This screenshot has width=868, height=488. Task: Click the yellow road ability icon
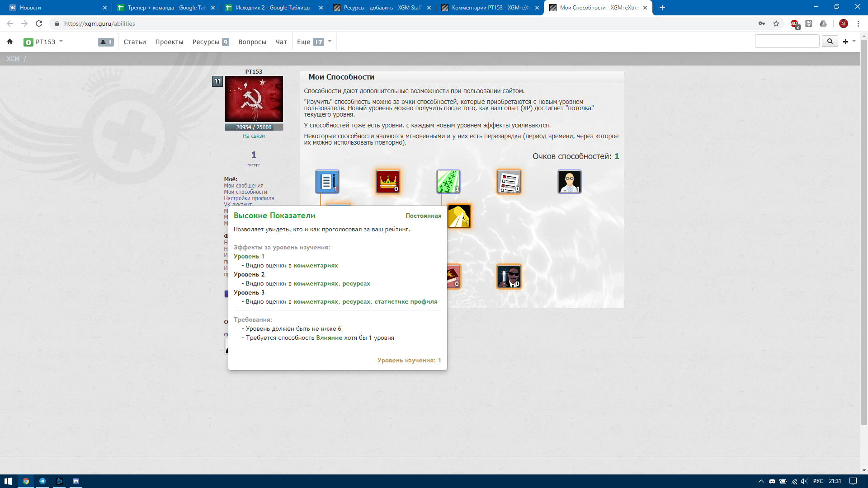tap(459, 216)
